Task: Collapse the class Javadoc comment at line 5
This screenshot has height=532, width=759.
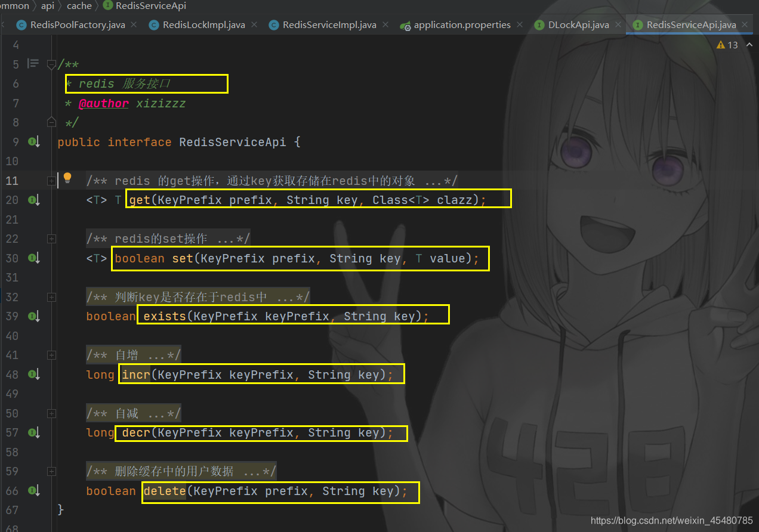Action: 52,64
